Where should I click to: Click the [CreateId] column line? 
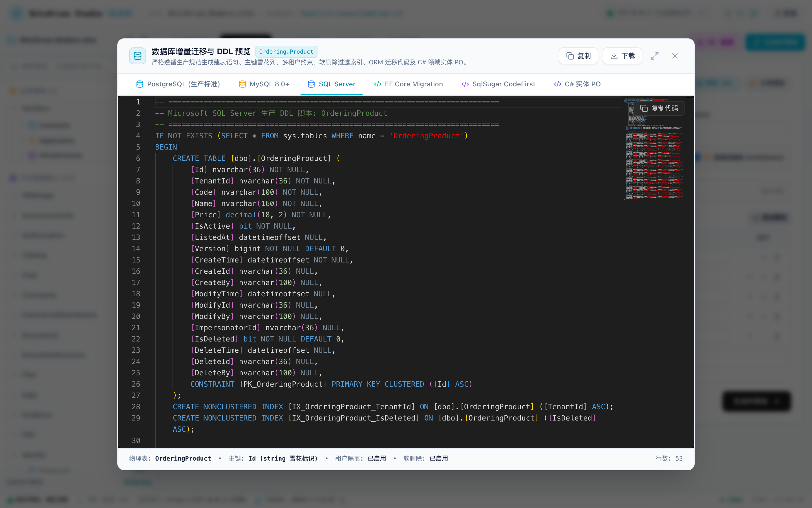(x=254, y=271)
